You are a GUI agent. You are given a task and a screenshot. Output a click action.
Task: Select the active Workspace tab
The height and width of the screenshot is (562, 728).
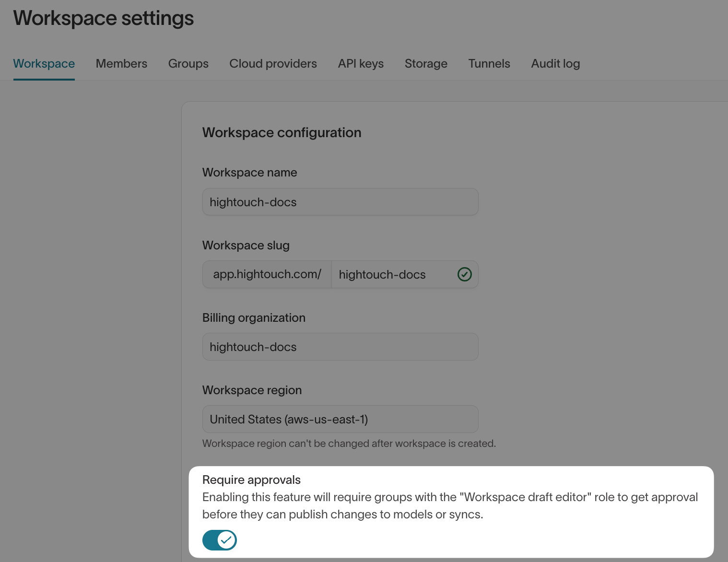(x=44, y=64)
